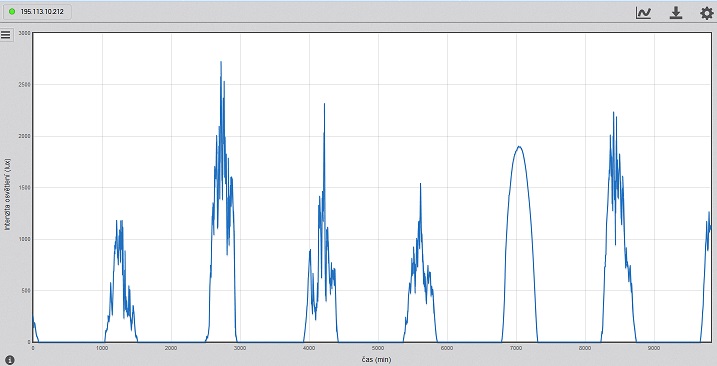The height and width of the screenshot is (366, 717).
Task: Click the peak near 5600 min
Action: click(x=420, y=184)
